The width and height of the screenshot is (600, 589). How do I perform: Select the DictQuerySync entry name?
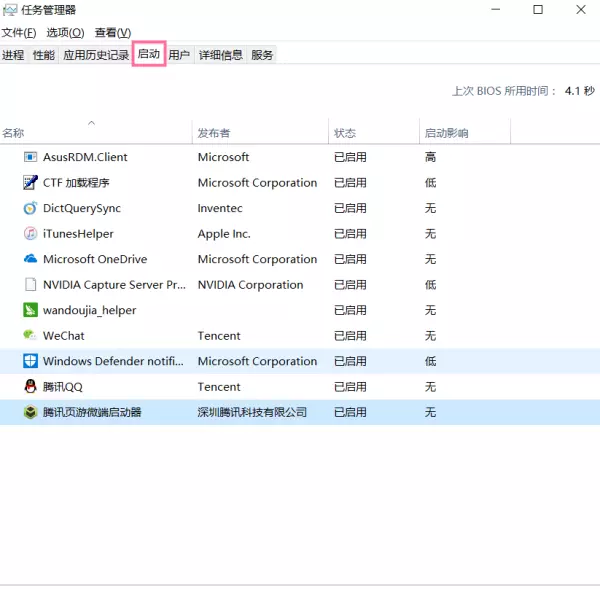tap(82, 208)
